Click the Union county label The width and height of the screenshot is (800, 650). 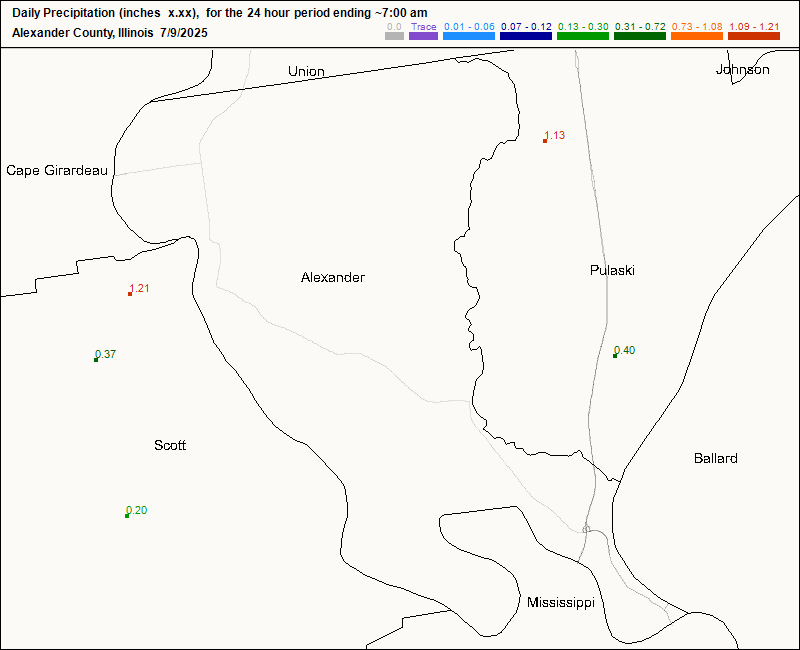306,71
